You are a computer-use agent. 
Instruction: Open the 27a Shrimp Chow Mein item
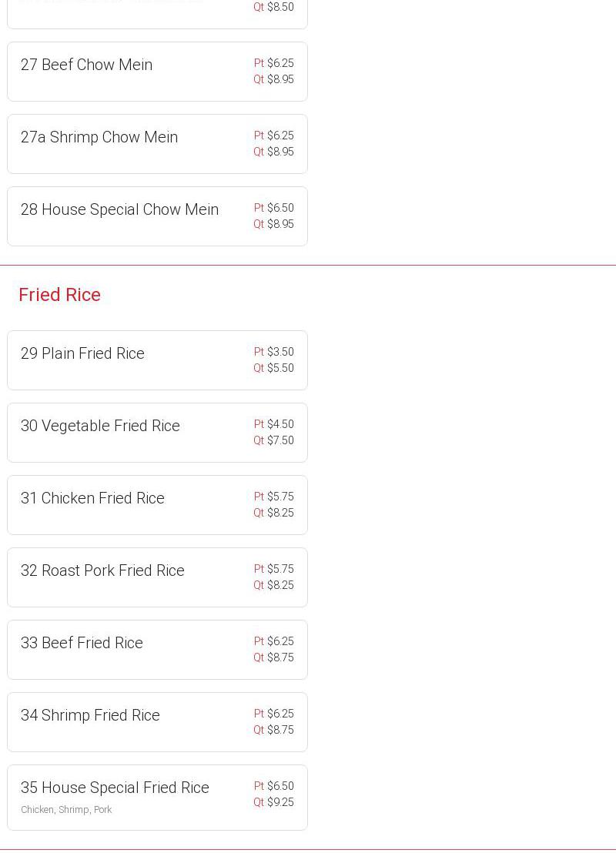point(99,137)
